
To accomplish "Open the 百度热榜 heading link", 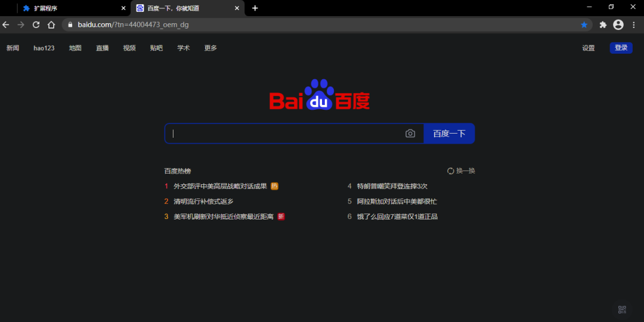I will pos(178,171).
